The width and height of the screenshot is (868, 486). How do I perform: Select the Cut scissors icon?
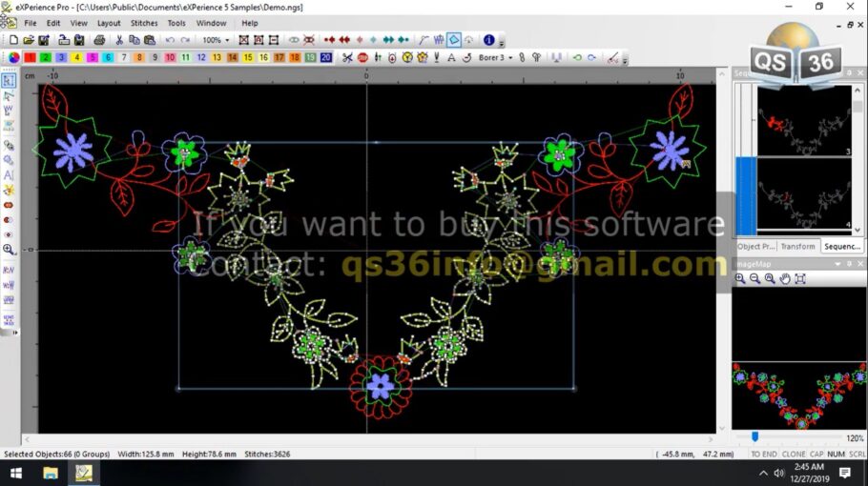pos(119,40)
